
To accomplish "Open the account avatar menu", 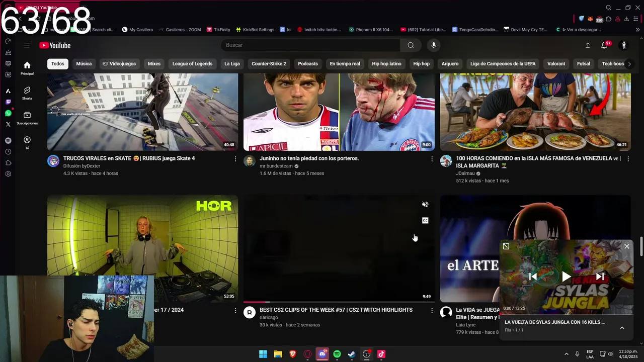I will click(624, 45).
